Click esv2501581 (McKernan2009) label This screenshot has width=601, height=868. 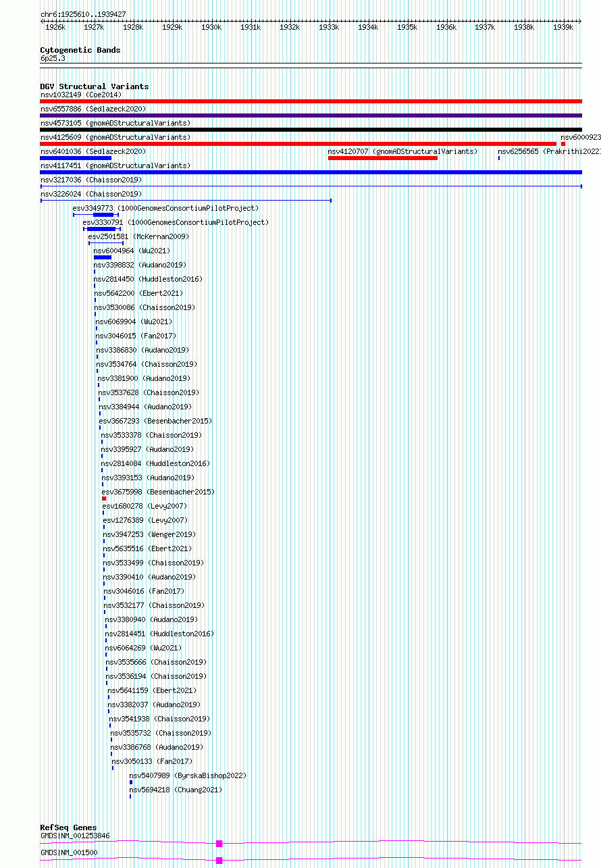click(139, 236)
